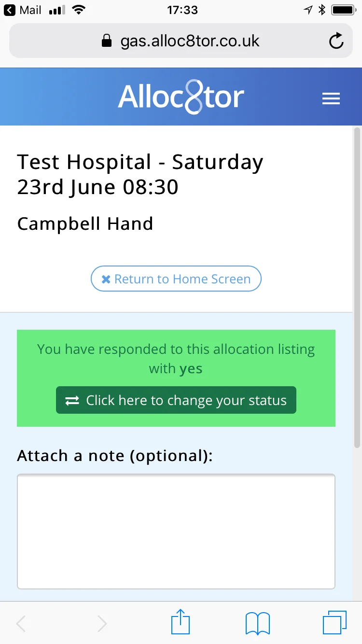
Task: Tap the Wi-Fi status icon
Action: pyautogui.click(x=78, y=10)
